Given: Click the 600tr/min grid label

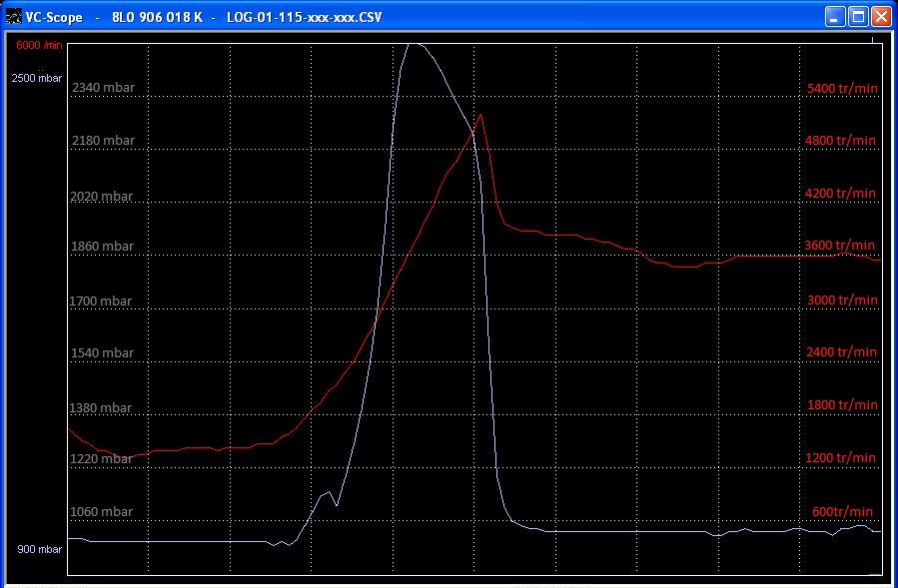Looking at the screenshot, I should (842, 512).
